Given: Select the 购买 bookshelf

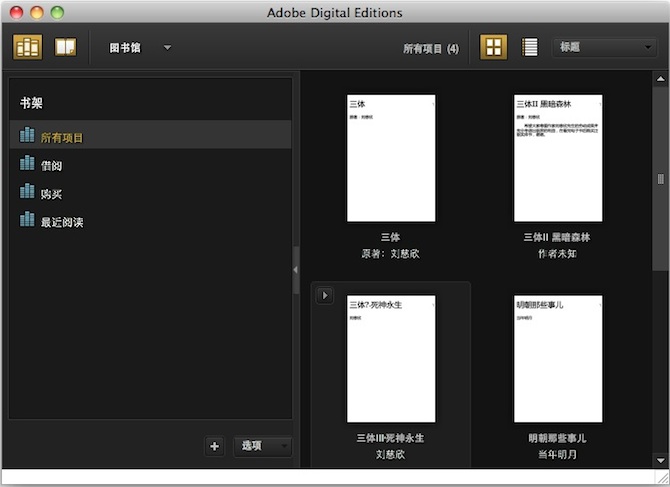Looking at the screenshot, I should (150, 191).
